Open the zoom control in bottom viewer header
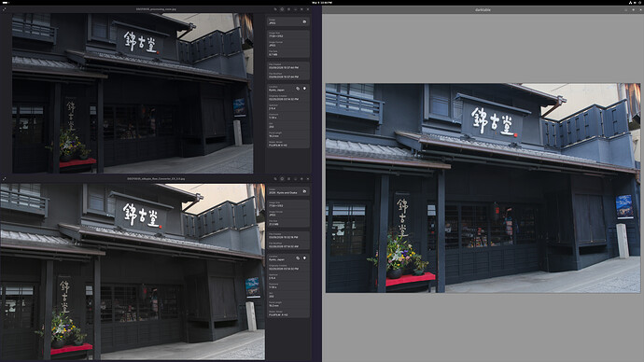The image size is (644, 362). coord(275,179)
